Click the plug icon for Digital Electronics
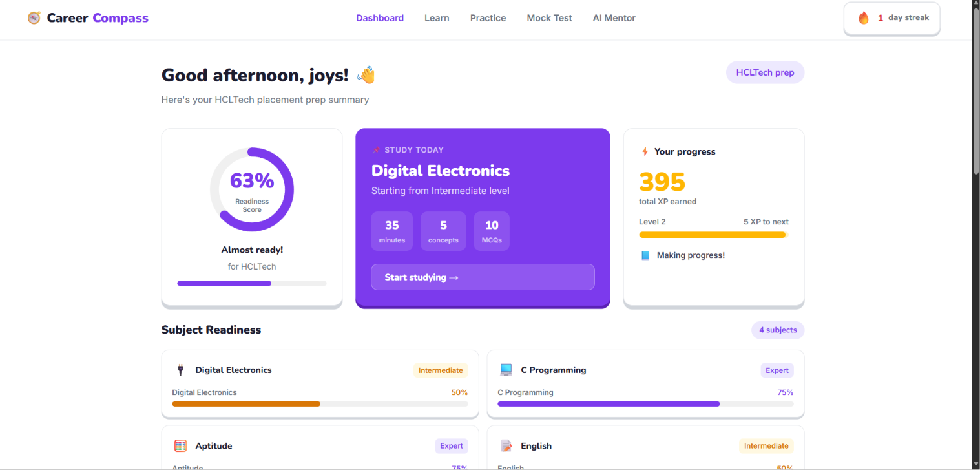 coord(180,370)
